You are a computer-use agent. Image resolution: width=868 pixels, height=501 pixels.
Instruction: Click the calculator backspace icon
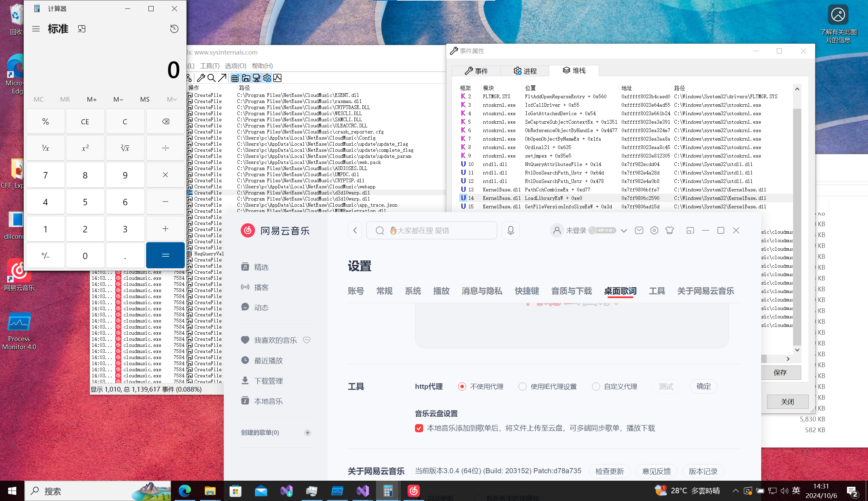click(x=165, y=122)
